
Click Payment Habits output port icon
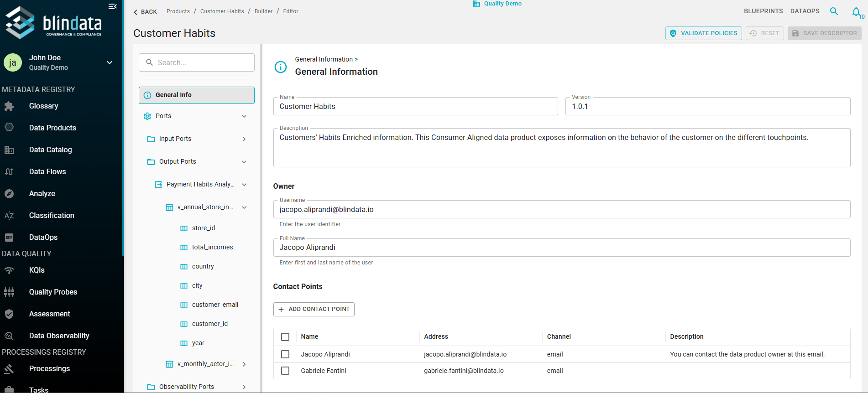[158, 185]
